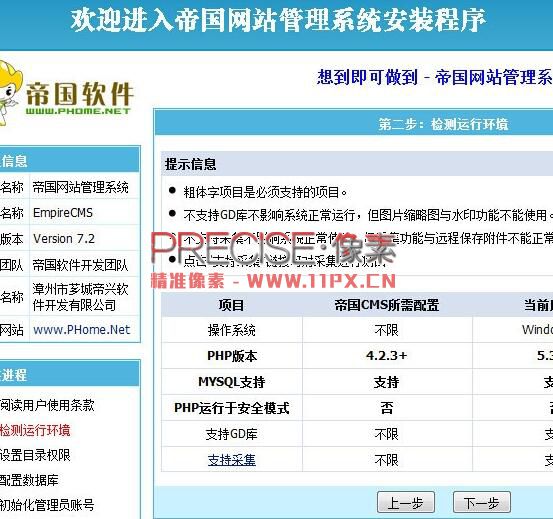Image resolution: width=553 pixels, height=519 pixels.
Task: Select 配置数据库 step in progress list
Action: (x=29, y=480)
